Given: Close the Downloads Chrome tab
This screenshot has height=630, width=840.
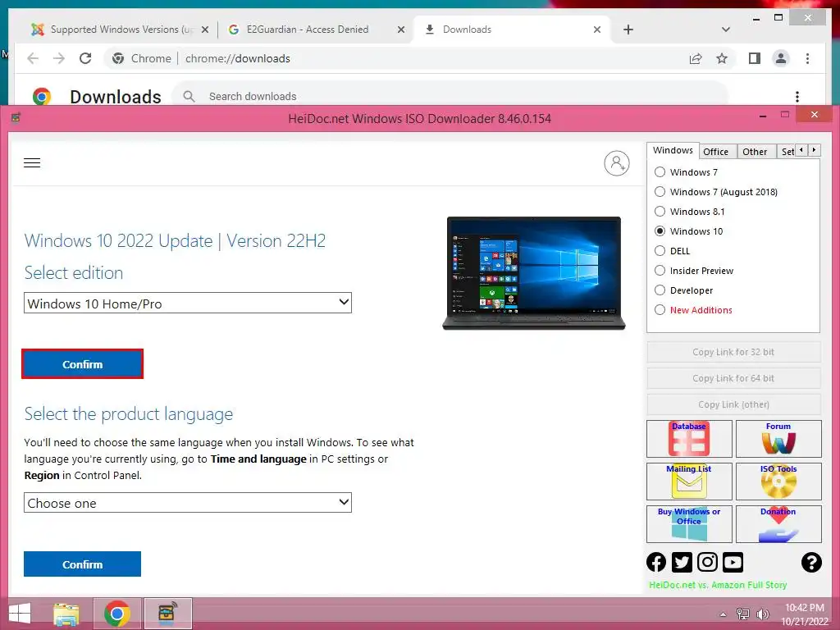Looking at the screenshot, I should coord(597,30).
